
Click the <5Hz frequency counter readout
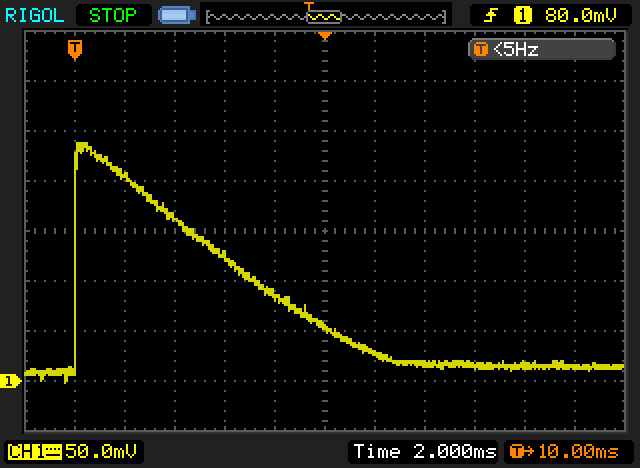pyautogui.click(x=516, y=50)
